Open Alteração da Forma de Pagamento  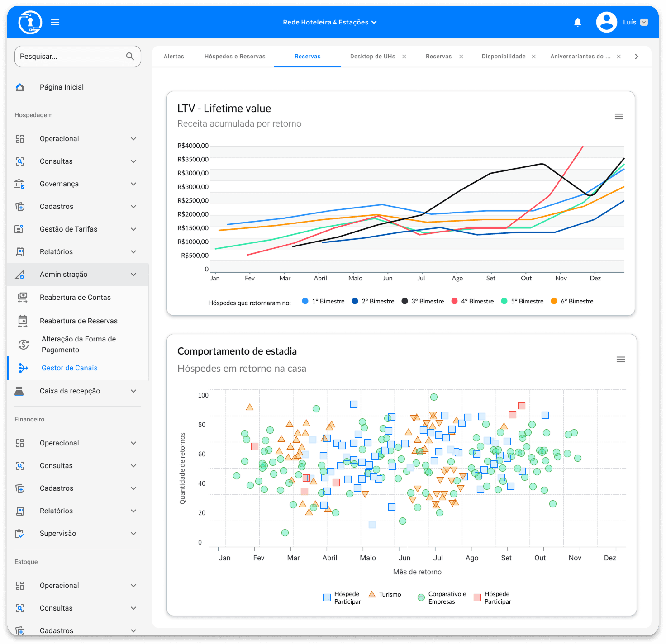click(x=79, y=345)
